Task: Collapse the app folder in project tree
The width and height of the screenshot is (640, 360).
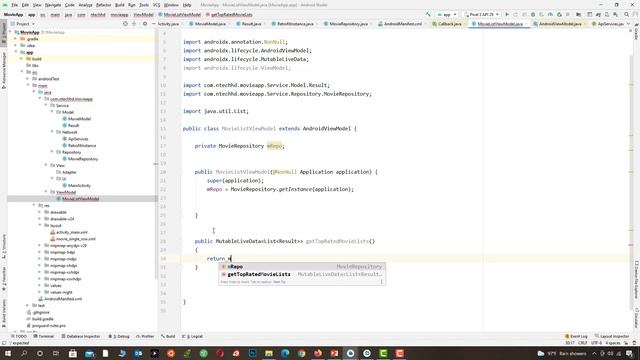Action: [17, 52]
